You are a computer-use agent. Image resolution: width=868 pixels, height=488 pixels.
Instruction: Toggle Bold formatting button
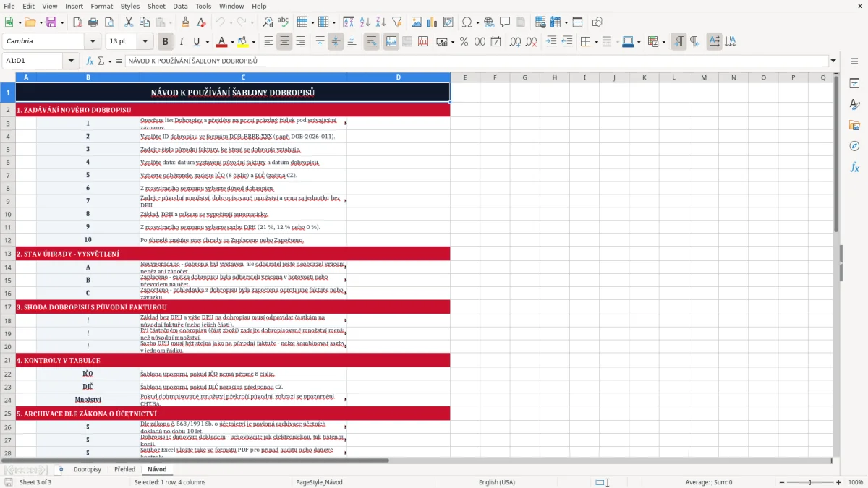click(165, 42)
